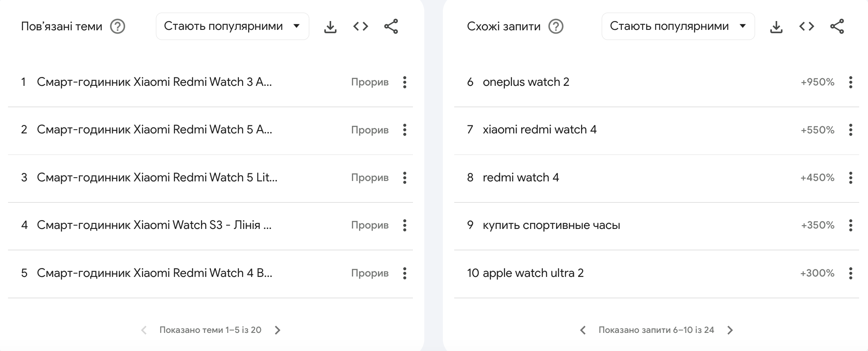868x351 pixels.
Task: Click Прорив label for Xiaomi Watch S3 topic
Action: (370, 225)
